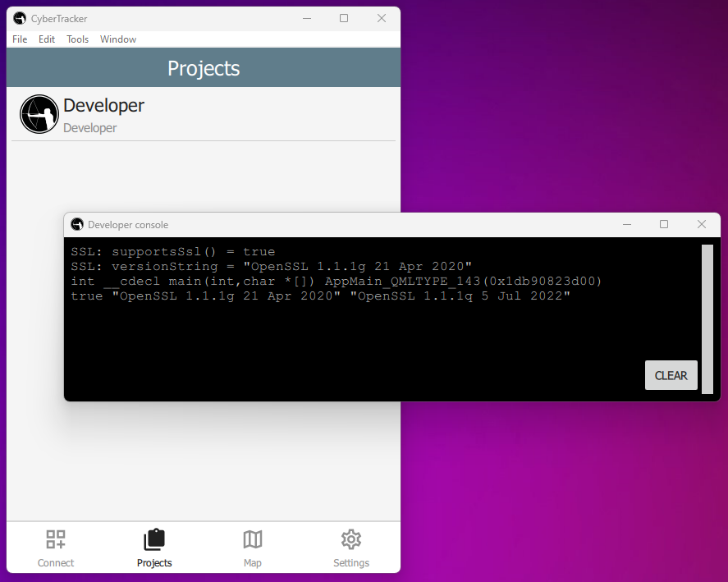Open the Tools menu
728x582 pixels.
pyautogui.click(x=78, y=39)
